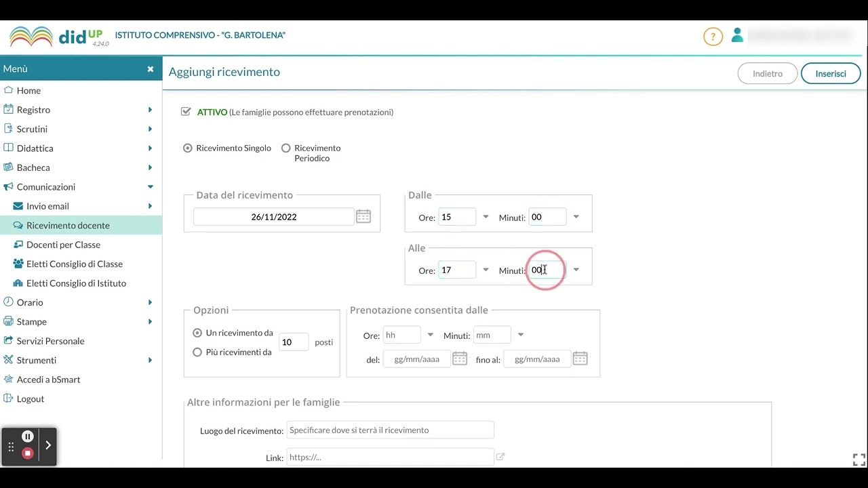The image size is (868, 488).
Task: Click the Eletti Consiglio di Istituto icon
Action: pos(18,283)
